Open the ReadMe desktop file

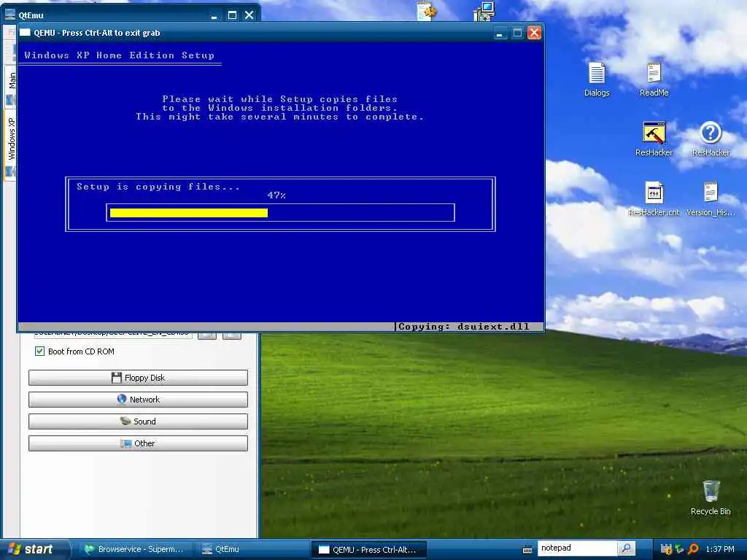654,79
